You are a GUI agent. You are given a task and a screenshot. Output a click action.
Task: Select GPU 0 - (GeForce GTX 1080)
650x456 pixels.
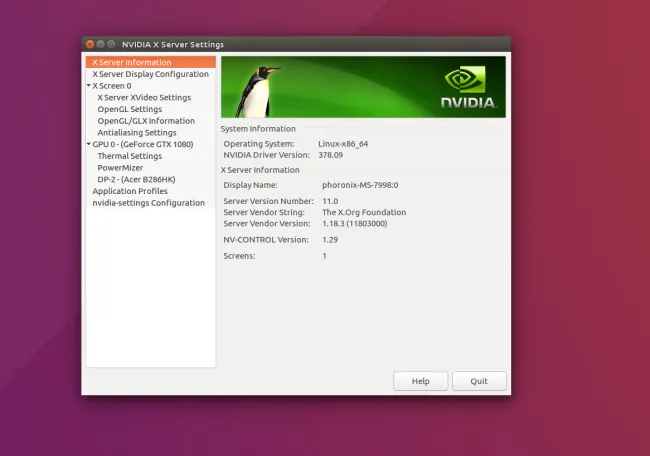point(143,144)
